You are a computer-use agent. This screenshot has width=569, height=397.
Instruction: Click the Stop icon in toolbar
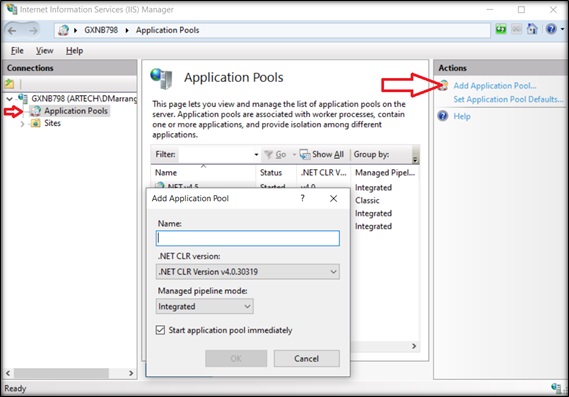click(516, 29)
